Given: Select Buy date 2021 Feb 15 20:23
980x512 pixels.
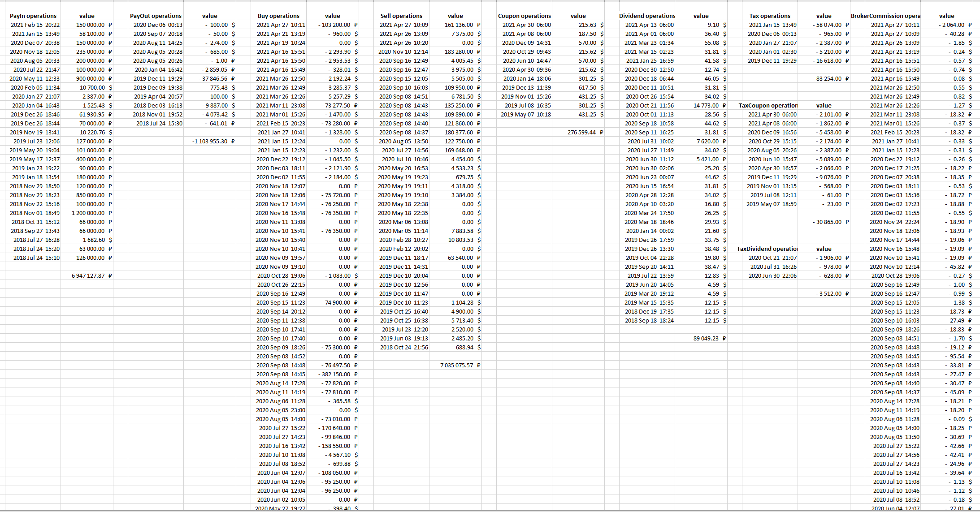Looking at the screenshot, I should (278, 123).
